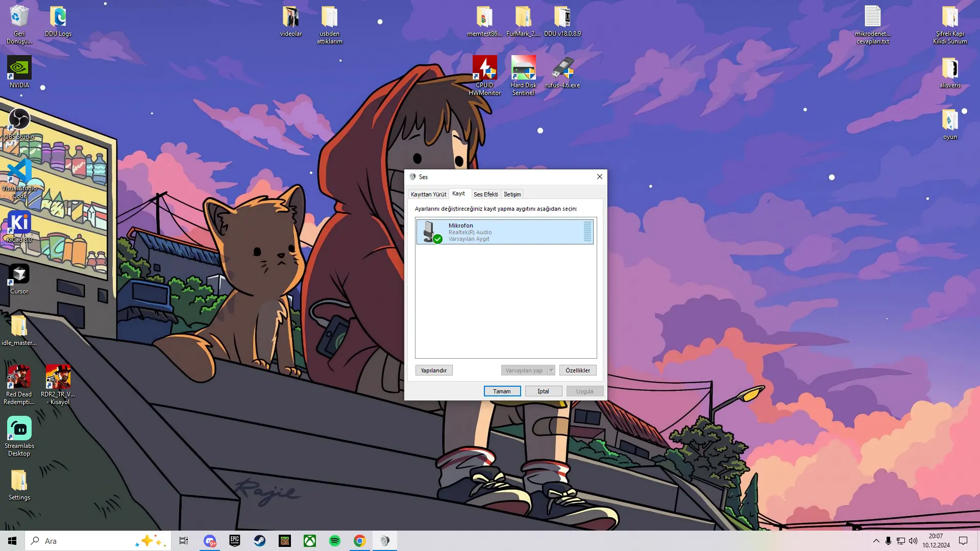Select the usbden attıklarım folder

(x=329, y=24)
